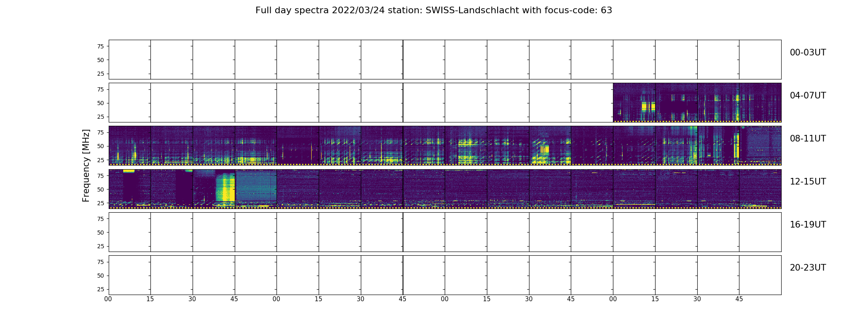
Task: Click the 75 tick label of the 20-23UT row
Action: (100, 262)
